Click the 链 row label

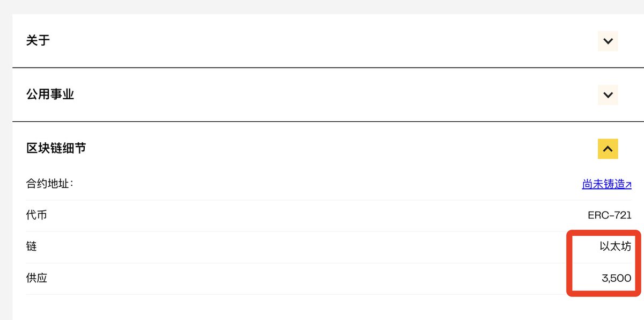(x=31, y=246)
